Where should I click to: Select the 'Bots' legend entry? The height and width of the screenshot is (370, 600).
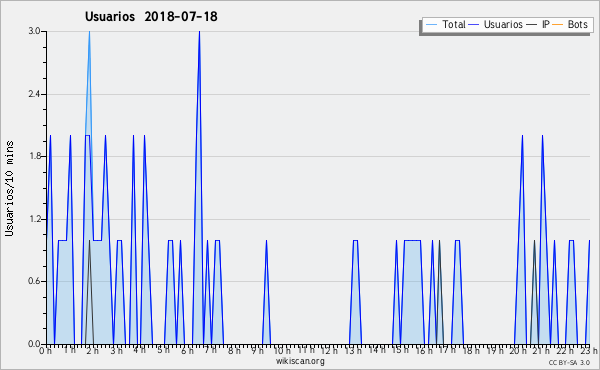[x=570, y=24]
